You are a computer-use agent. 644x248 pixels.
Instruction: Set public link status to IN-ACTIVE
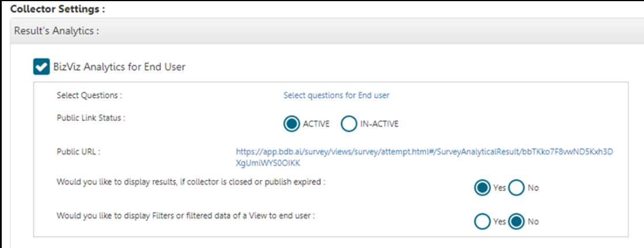[349, 124]
